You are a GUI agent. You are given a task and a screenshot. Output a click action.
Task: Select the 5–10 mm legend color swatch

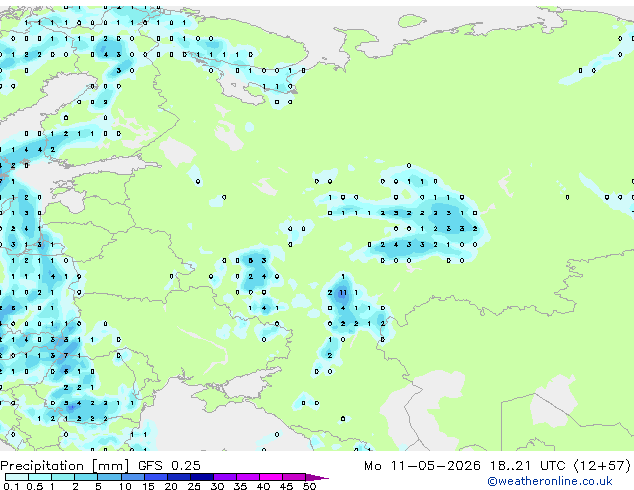tap(109, 477)
